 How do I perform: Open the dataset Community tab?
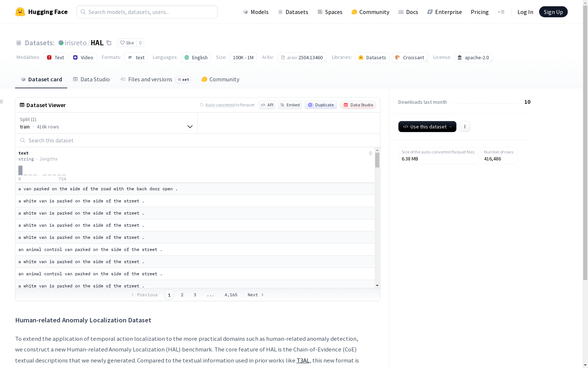[220, 79]
